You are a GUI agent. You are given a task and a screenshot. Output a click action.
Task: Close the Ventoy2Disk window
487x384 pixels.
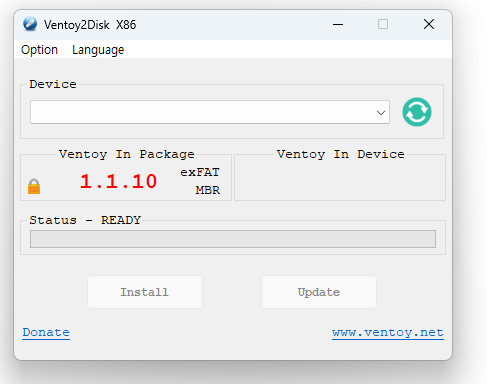pyautogui.click(x=429, y=24)
